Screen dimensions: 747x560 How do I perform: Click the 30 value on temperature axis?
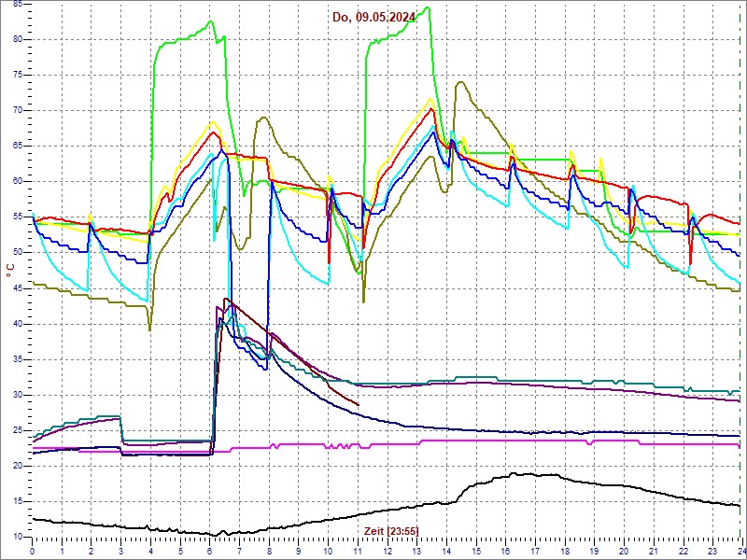click(17, 395)
